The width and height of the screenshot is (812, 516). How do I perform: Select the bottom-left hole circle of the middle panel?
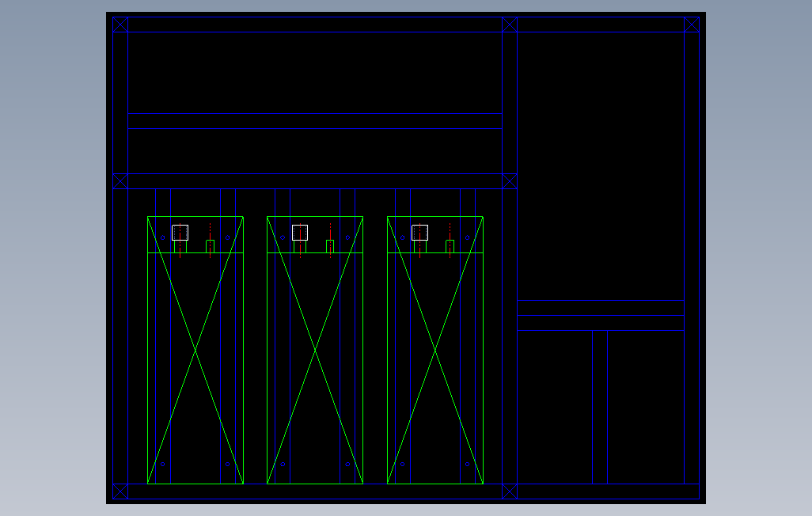click(x=283, y=465)
